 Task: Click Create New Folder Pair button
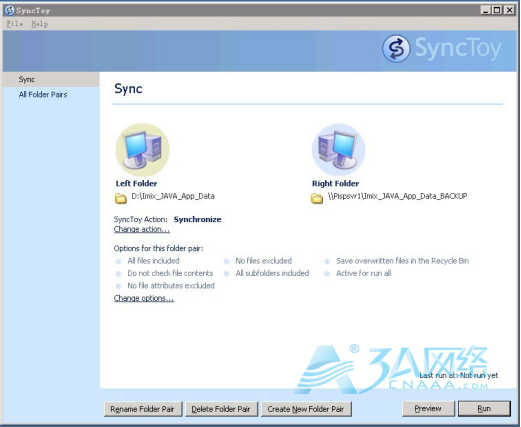pyautogui.click(x=306, y=409)
